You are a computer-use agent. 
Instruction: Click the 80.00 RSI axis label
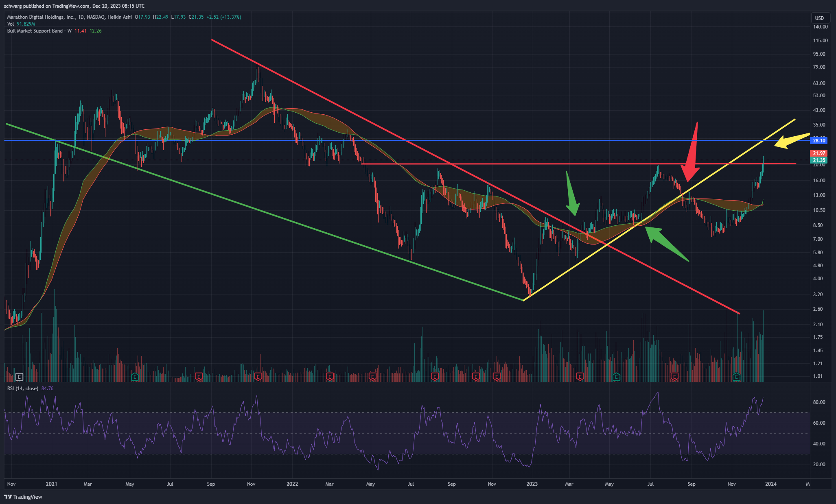click(x=819, y=402)
